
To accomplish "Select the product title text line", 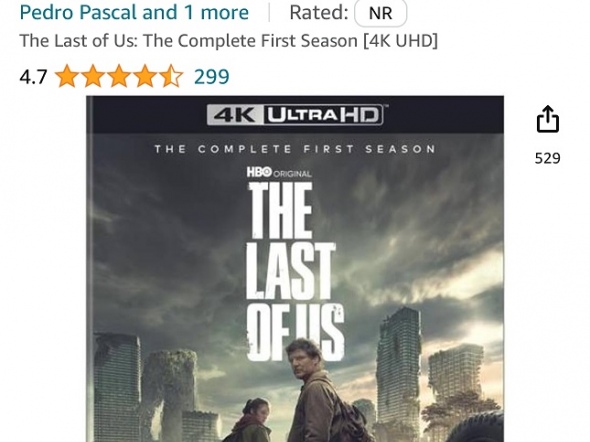I will tap(229, 41).
